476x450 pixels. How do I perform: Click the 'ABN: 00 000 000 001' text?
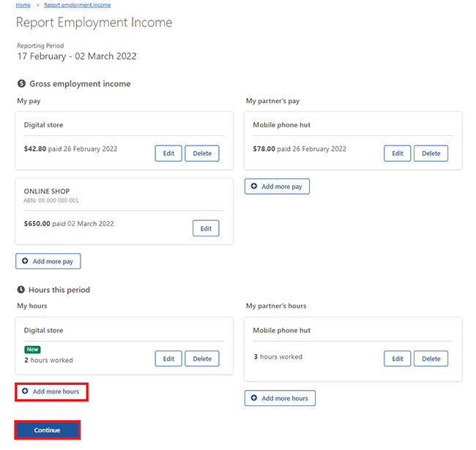(51, 200)
